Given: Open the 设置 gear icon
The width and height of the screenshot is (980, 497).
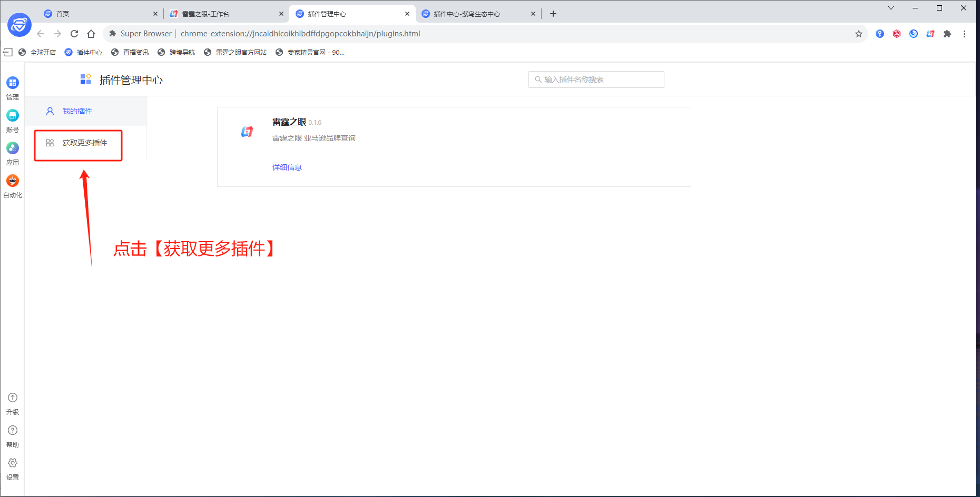Looking at the screenshot, I should [13, 463].
